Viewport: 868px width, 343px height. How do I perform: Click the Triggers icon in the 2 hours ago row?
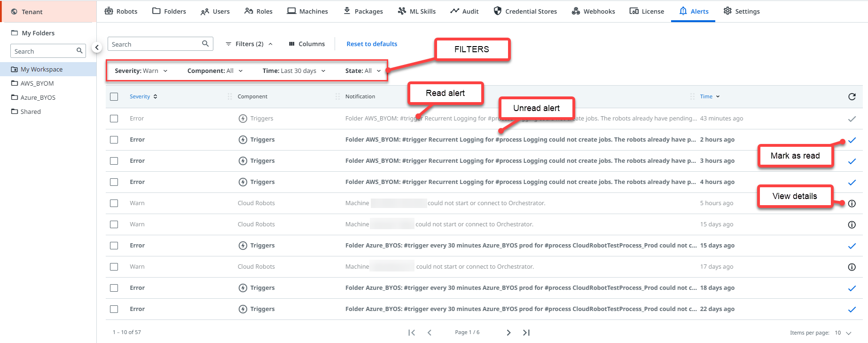243,140
